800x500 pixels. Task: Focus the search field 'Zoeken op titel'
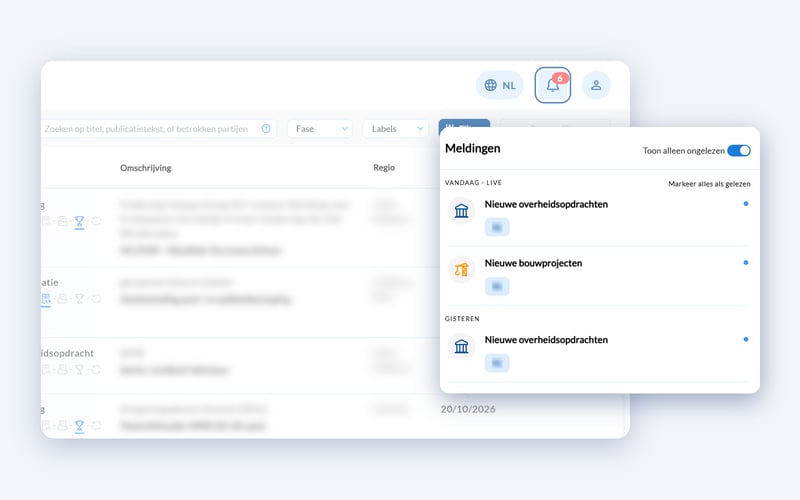pyautogui.click(x=159, y=129)
